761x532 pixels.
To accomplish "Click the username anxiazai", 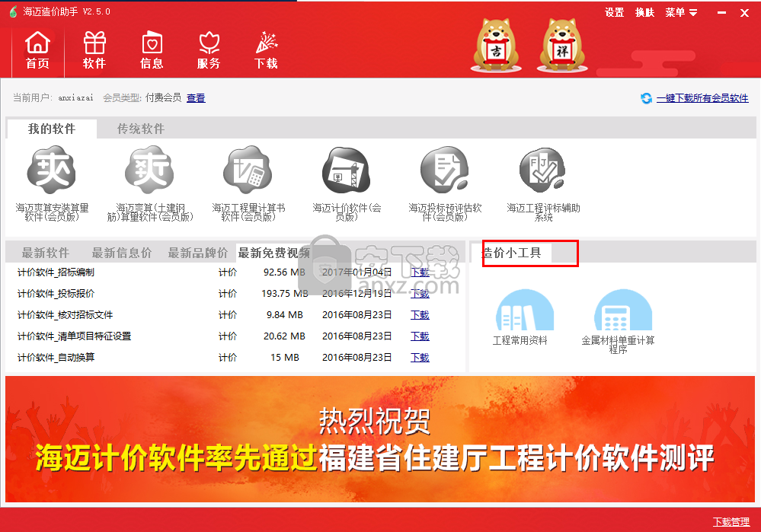I will click(75, 98).
